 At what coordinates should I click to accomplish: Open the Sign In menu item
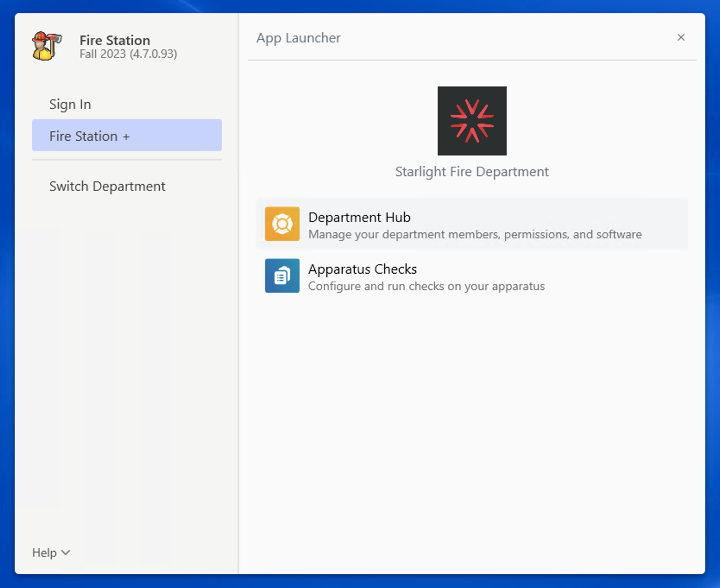click(127, 104)
